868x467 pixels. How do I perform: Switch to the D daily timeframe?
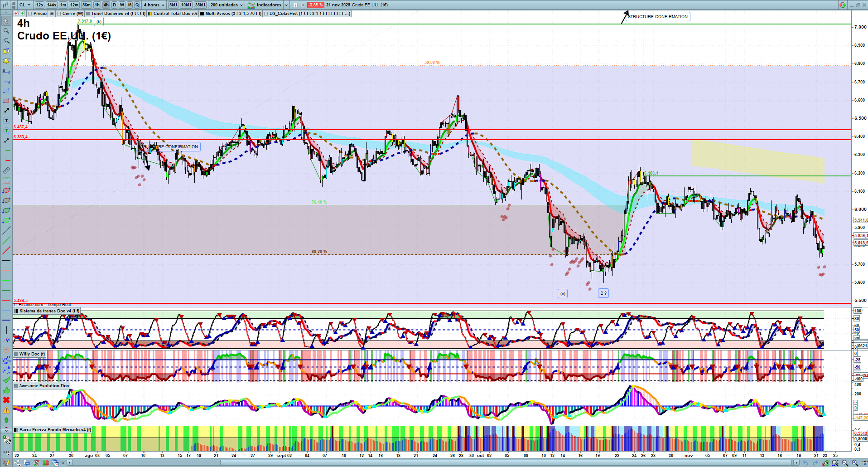pos(114,5)
